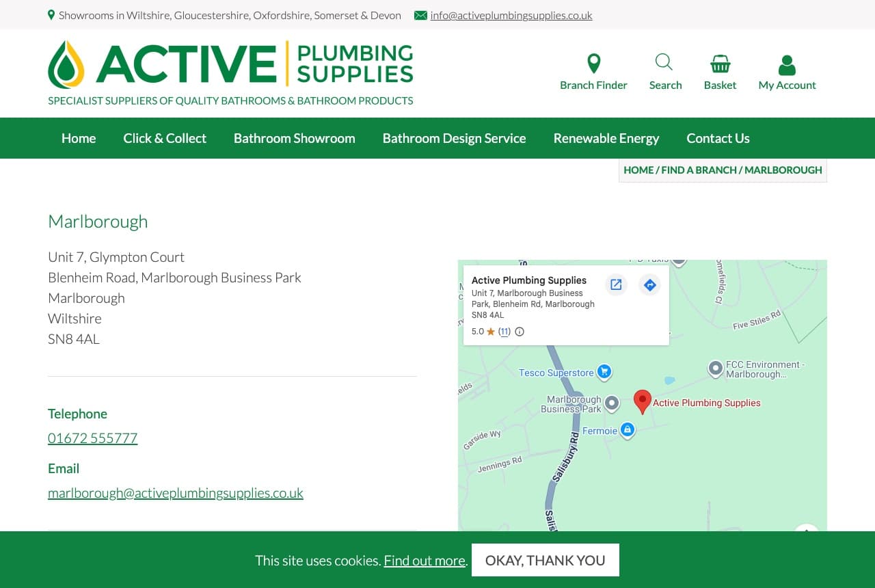Click the red Active Plumbing Supplies map marker

click(x=642, y=401)
